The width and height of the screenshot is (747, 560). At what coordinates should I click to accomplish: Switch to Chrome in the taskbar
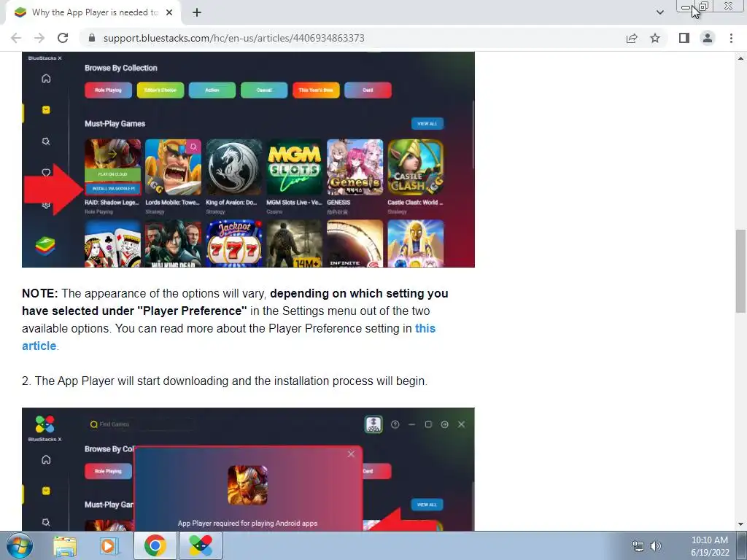(x=155, y=545)
